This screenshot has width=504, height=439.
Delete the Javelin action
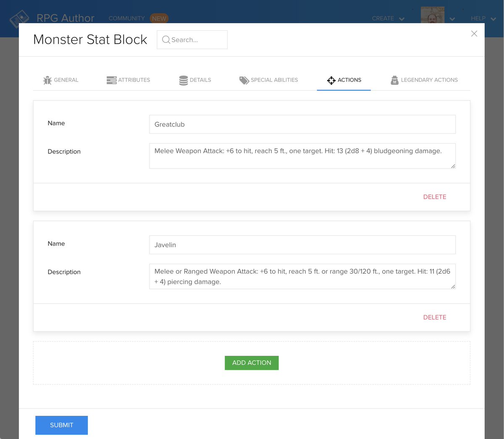coord(435,318)
